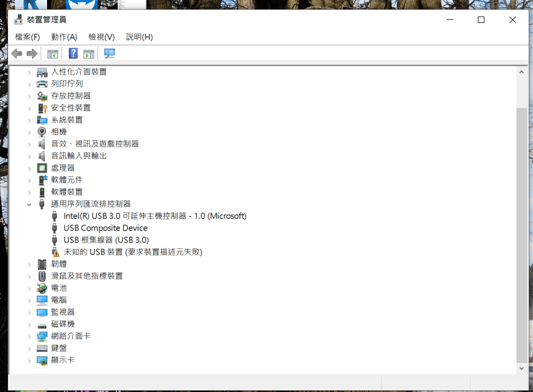The width and height of the screenshot is (533, 392).
Task: Click the Device Manager title bar icon
Action: click(18, 20)
